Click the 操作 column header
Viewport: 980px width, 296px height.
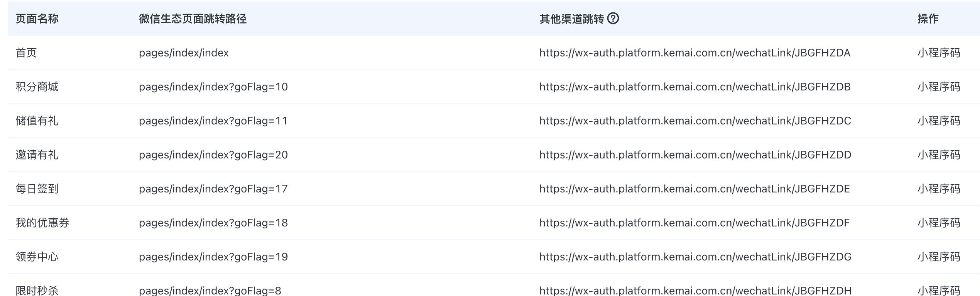[928, 19]
